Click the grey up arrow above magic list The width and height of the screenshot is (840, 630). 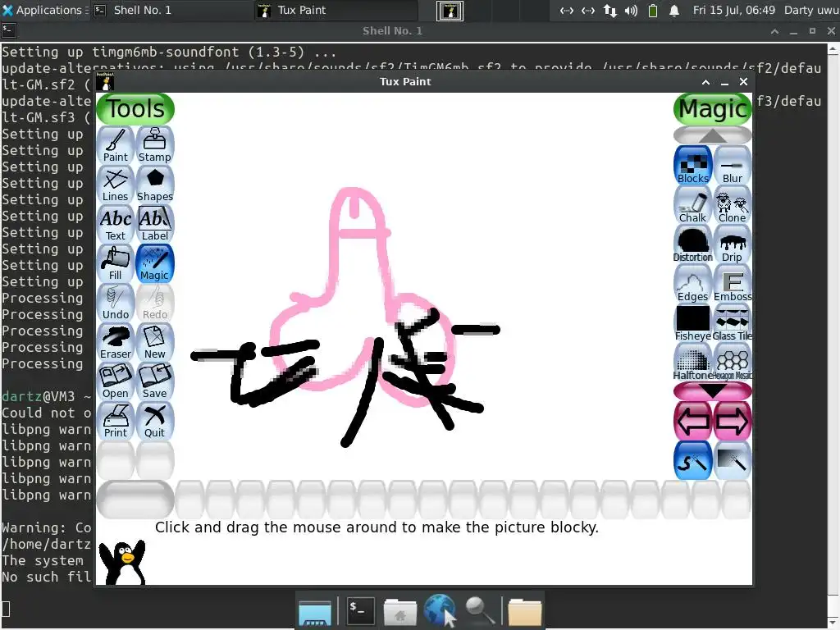click(x=713, y=135)
